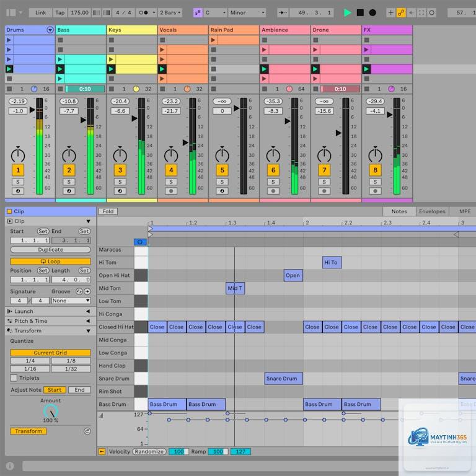Click the Stop transport button
This screenshot has height=476, width=476.
(360, 13)
